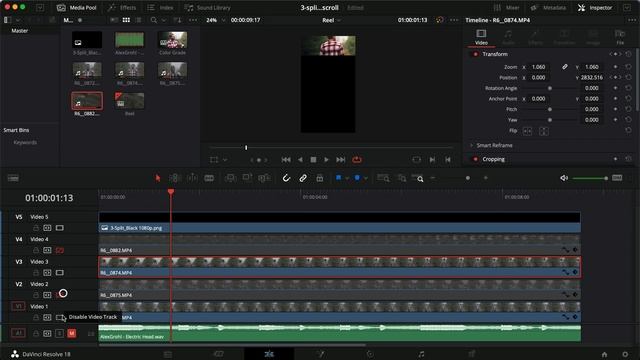Click the Zoom X value field
Screen dimensions: 640x360
(538, 67)
